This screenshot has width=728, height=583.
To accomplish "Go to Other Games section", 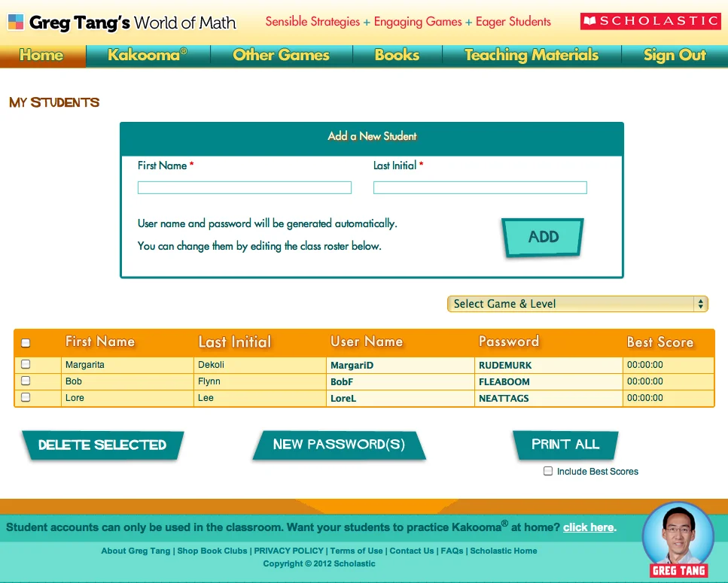I will click(x=281, y=55).
